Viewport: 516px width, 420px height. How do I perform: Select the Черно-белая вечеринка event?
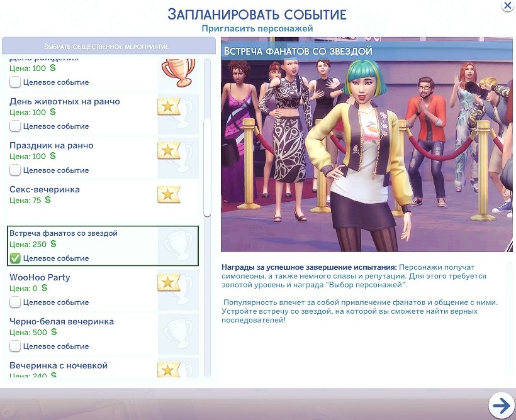(x=103, y=334)
